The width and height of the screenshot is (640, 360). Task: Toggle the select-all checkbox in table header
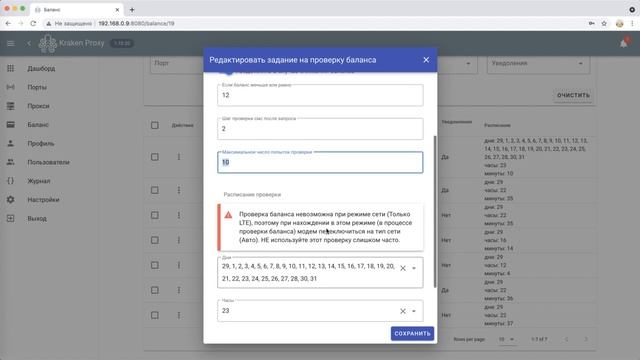(155, 125)
